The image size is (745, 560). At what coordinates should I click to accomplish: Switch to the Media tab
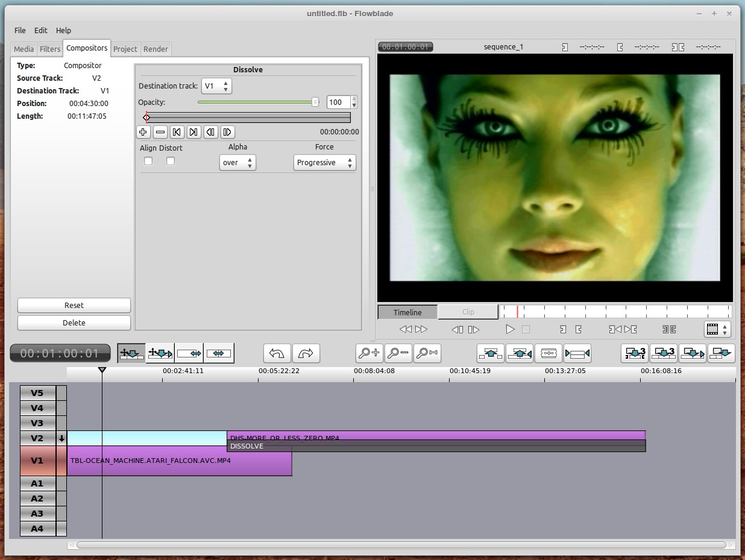[x=24, y=49]
